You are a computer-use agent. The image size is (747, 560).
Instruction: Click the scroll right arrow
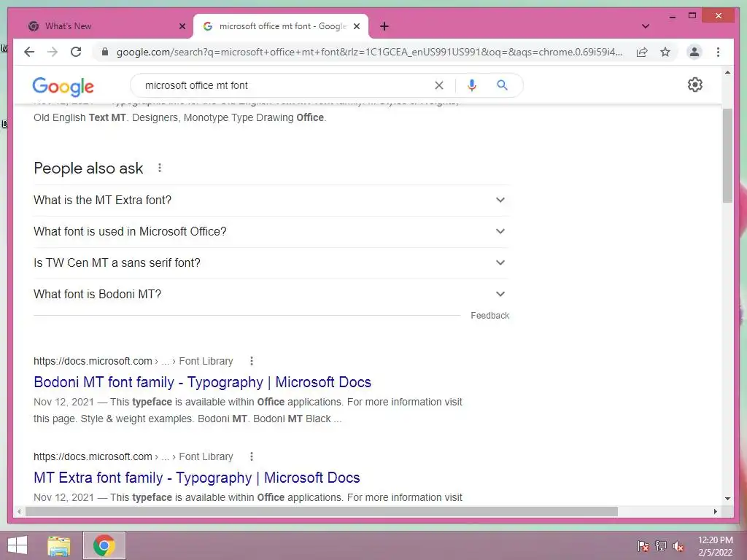(x=715, y=511)
